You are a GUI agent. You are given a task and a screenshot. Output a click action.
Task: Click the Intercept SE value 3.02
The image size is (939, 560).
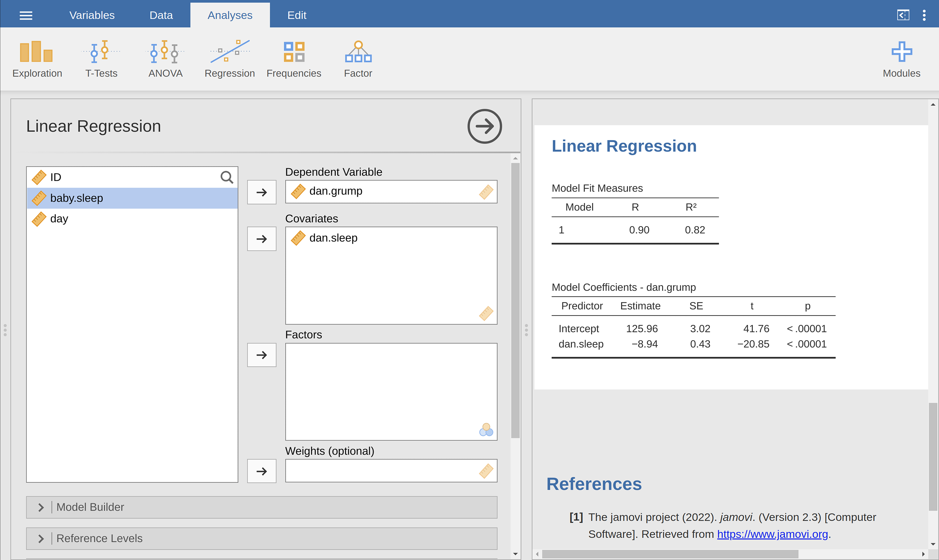(x=700, y=329)
